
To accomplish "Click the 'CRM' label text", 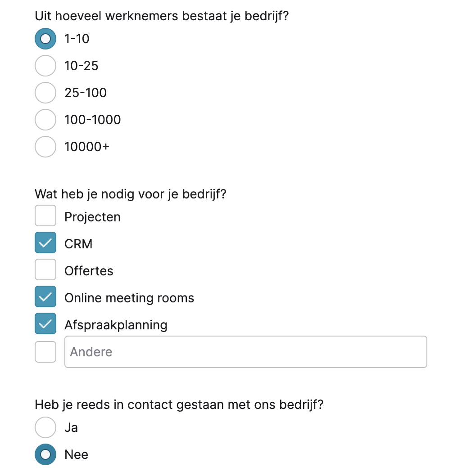I will tap(78, 244).
